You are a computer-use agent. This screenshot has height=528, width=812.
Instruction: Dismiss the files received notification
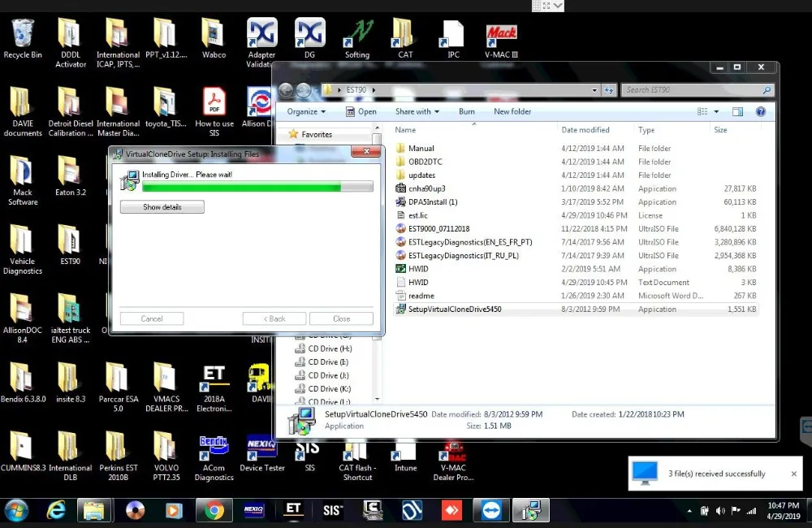[794, 474]
